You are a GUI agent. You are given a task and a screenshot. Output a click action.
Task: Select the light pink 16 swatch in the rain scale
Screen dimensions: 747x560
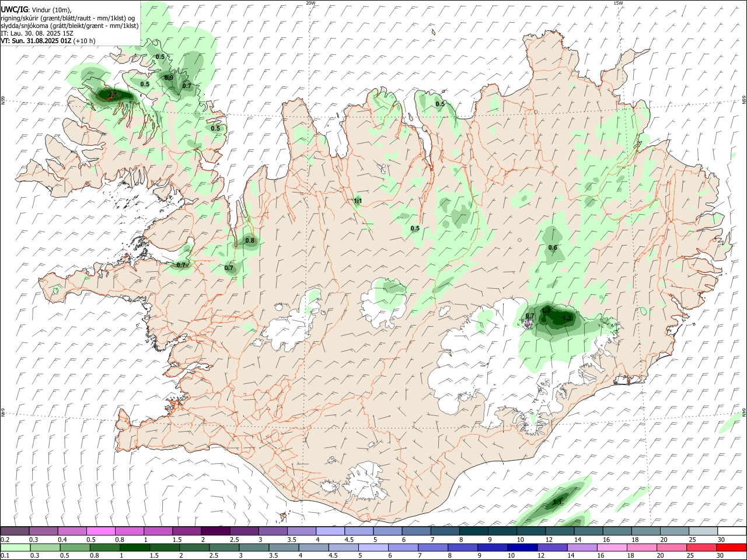[611, 547]
